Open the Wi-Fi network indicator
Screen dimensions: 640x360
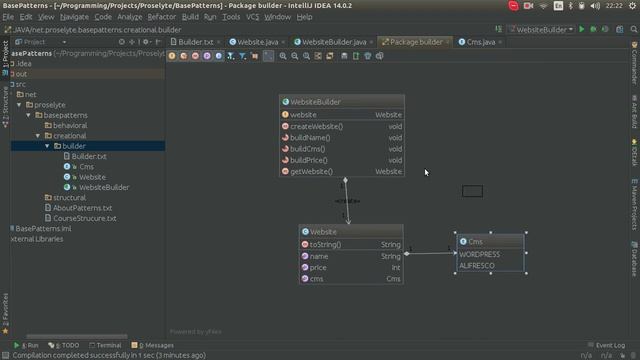pos(543,6)
